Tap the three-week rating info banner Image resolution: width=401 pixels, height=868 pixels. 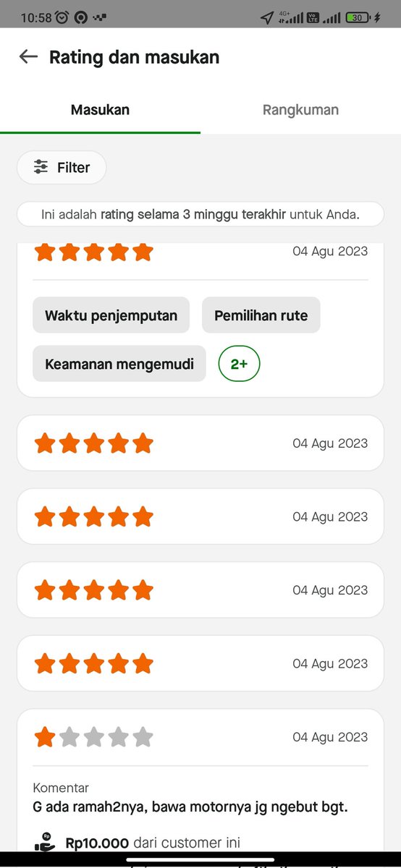coord(200,215)
